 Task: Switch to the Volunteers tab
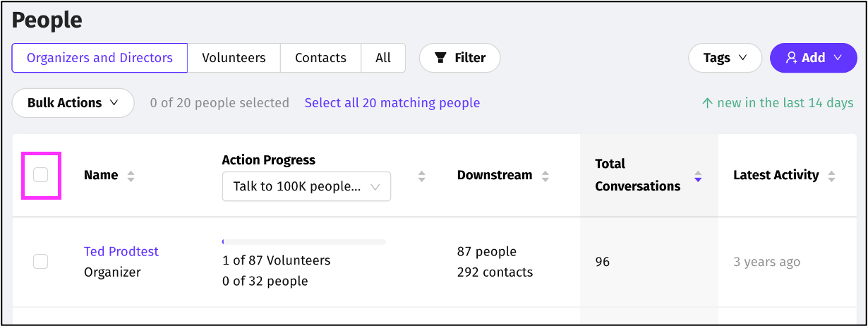234,58
